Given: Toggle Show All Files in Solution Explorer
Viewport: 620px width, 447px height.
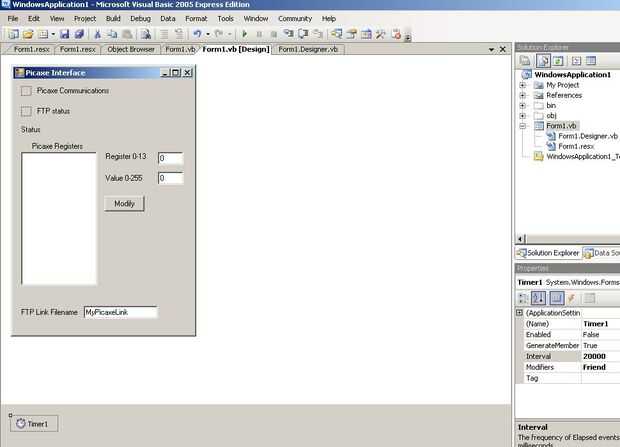Looking at the screenshot, I should (x=543, y=61).
